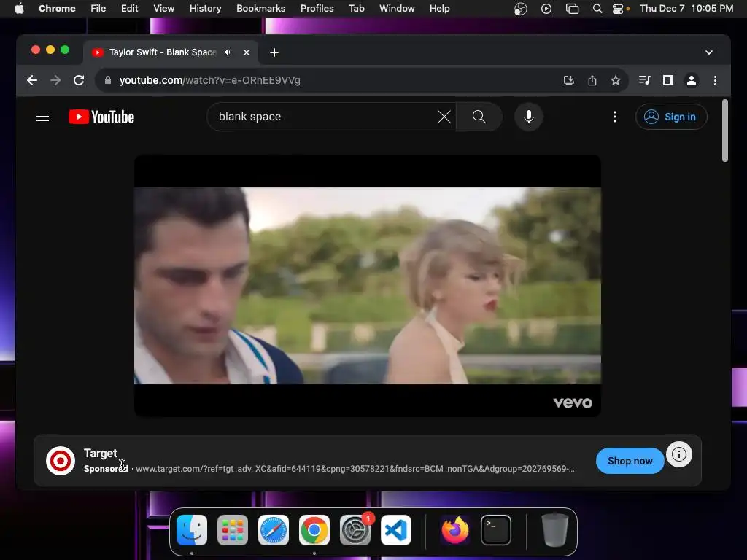Screen dimensions: 747x560
Task: Click Shop now on Target ad
Action: point(630,461)
